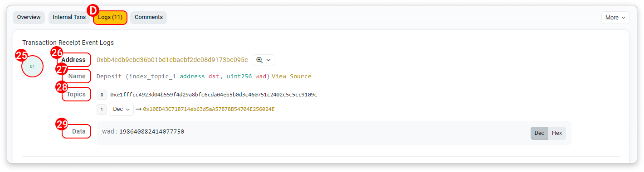Screen dimensions: 644x172
Task: Click the magnifier zoom icon beside address
Action: 259,60
